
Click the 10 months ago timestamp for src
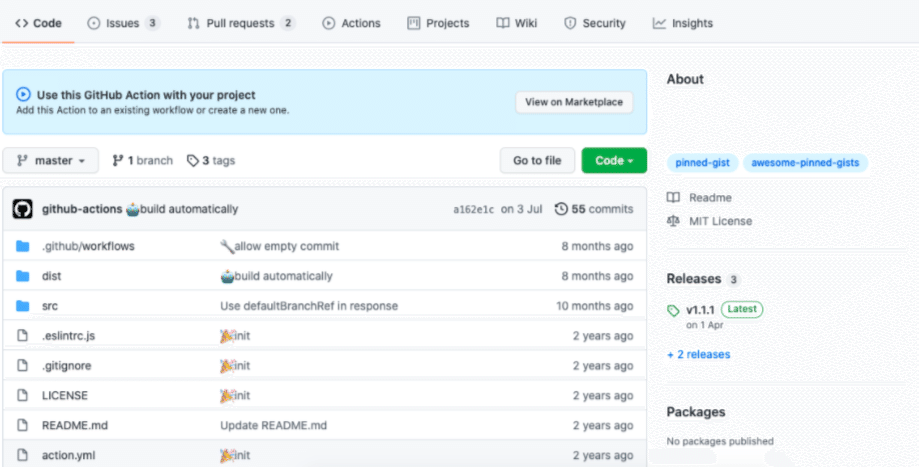tap(594, 306)
